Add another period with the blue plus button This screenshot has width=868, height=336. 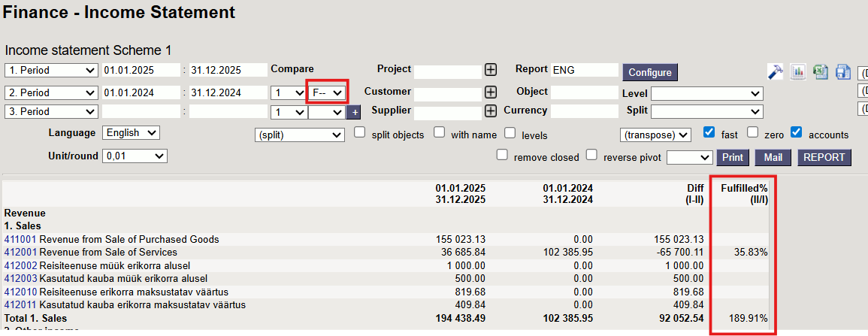(x=354, y=112)
